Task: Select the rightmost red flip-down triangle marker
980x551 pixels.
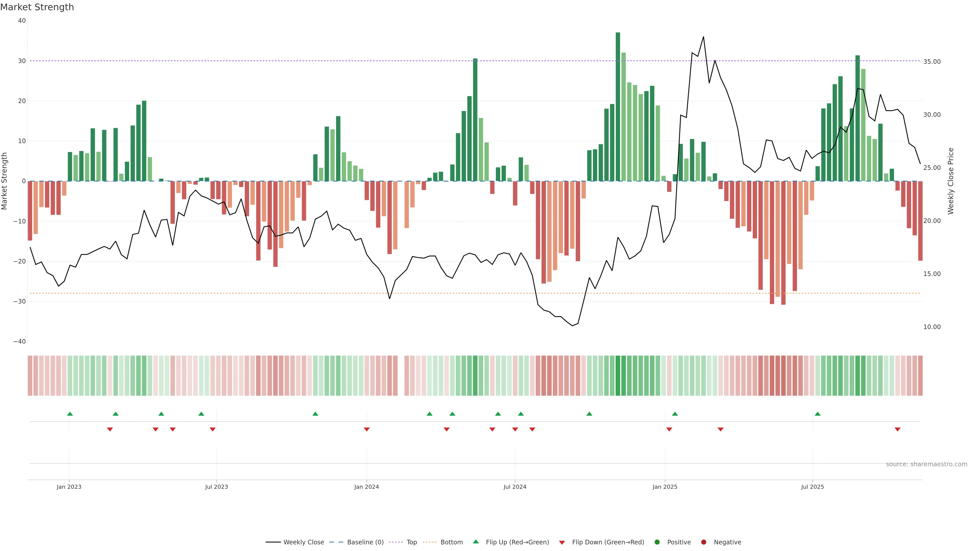Action: point(898,429)
